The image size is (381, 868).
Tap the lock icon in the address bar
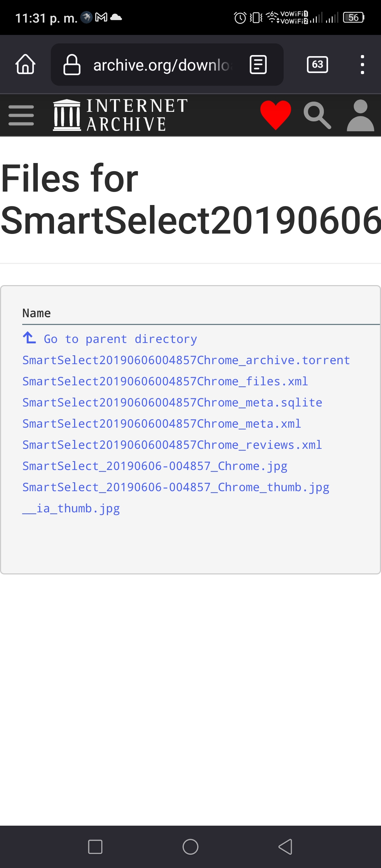(72, 65)
